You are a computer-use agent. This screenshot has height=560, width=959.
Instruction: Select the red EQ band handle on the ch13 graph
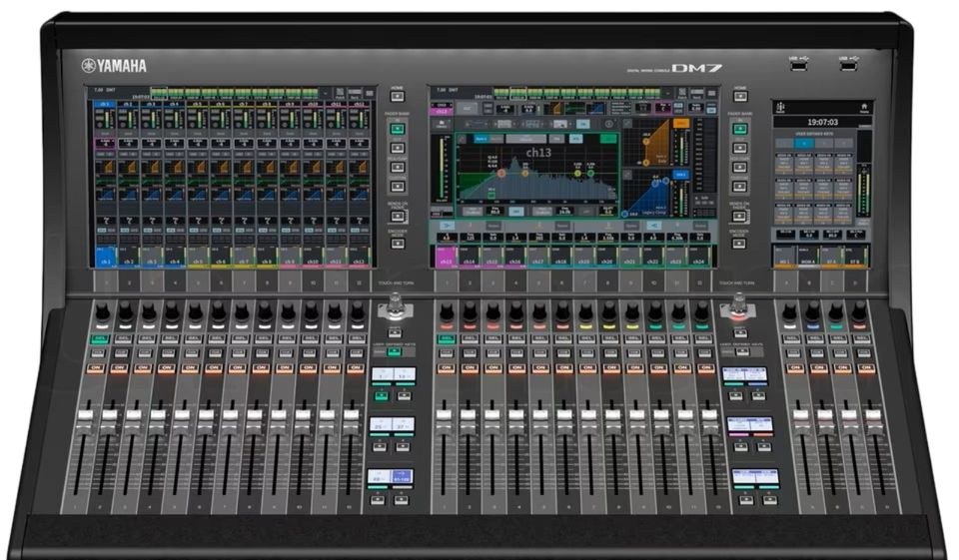pos(501,173)
